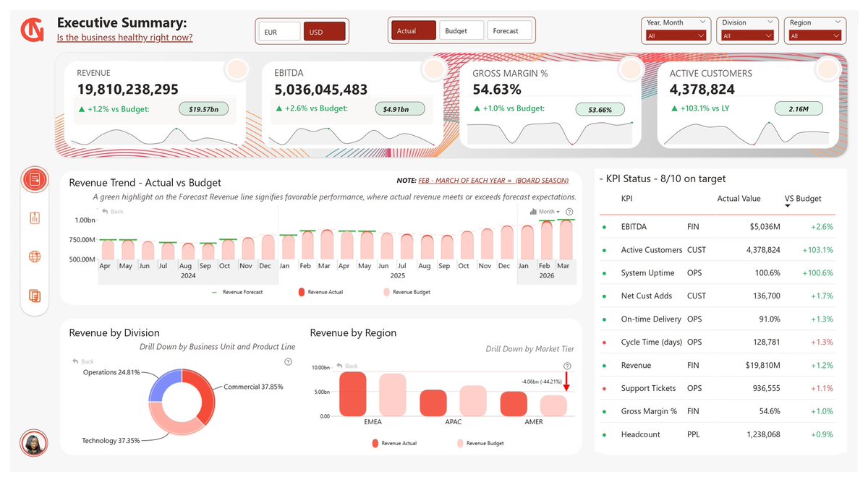The height and width of the screenshot is (482, 868).
Task: Select the Budget scenario
Action: click(461, 30)
